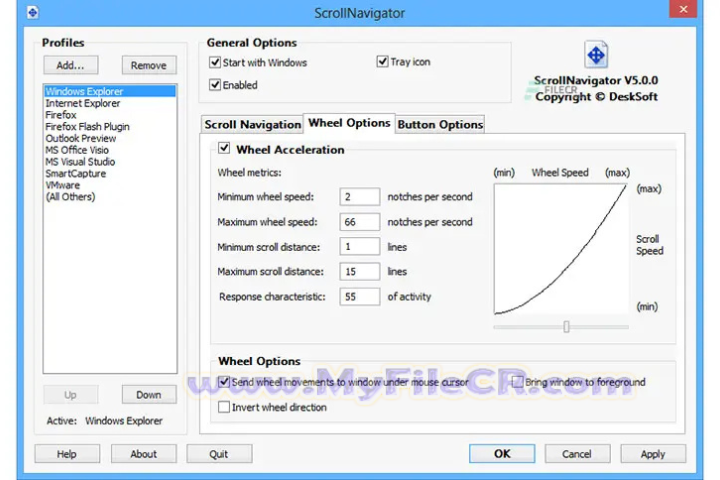Open Help
This screenshot has height=480, width=720.
67,454
